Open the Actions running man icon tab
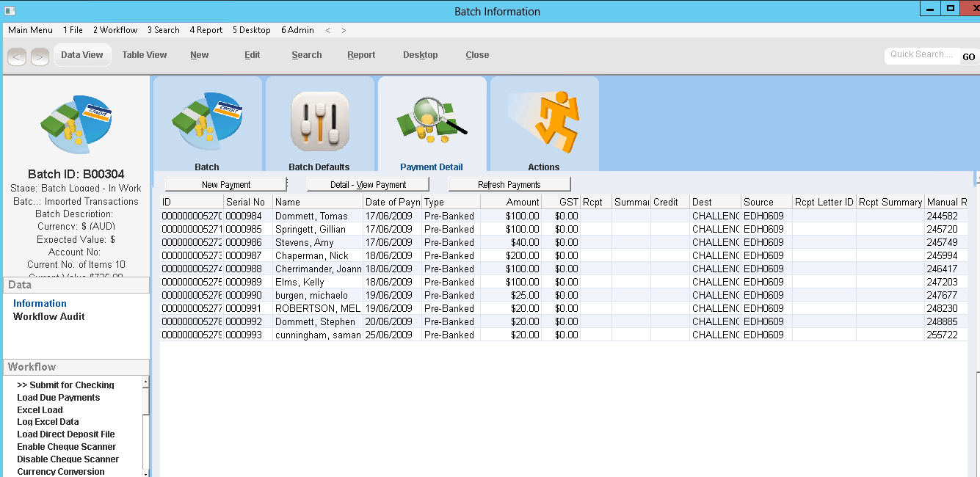 (544, 124)
